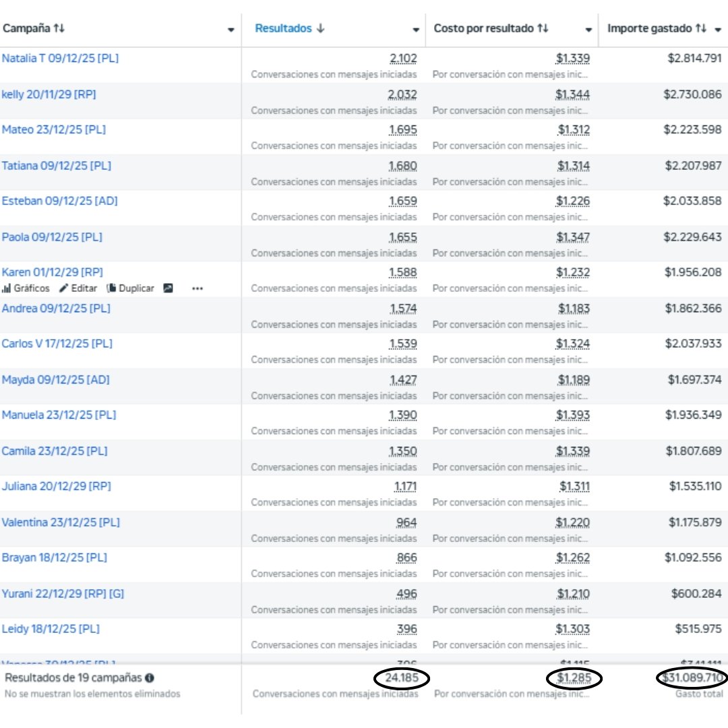Select the Yurani 22/12/29 [RP] [G] campaign
Viewport: 728px width, 728px height.
[63, 594]
